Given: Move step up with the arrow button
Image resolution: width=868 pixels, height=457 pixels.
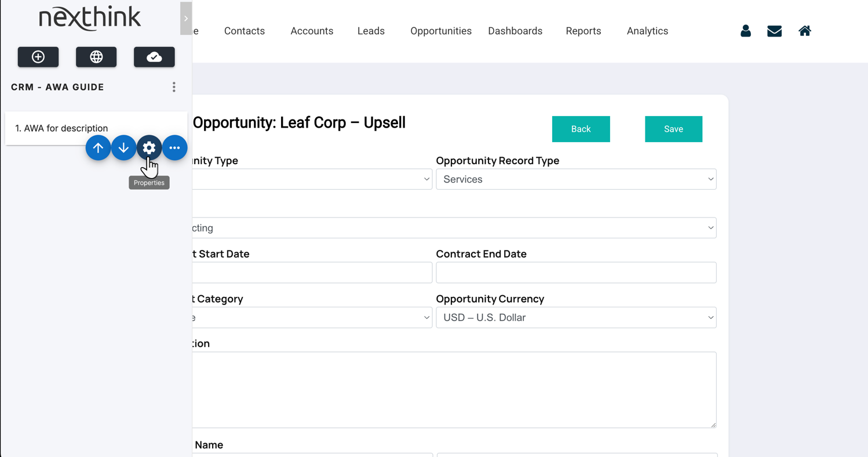Looking at the screenshot, I should click(99, 148).
